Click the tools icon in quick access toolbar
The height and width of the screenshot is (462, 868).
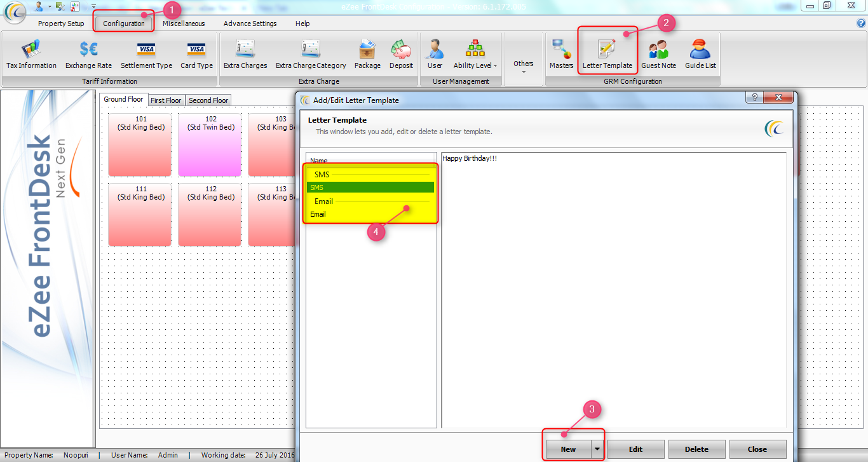60,6
